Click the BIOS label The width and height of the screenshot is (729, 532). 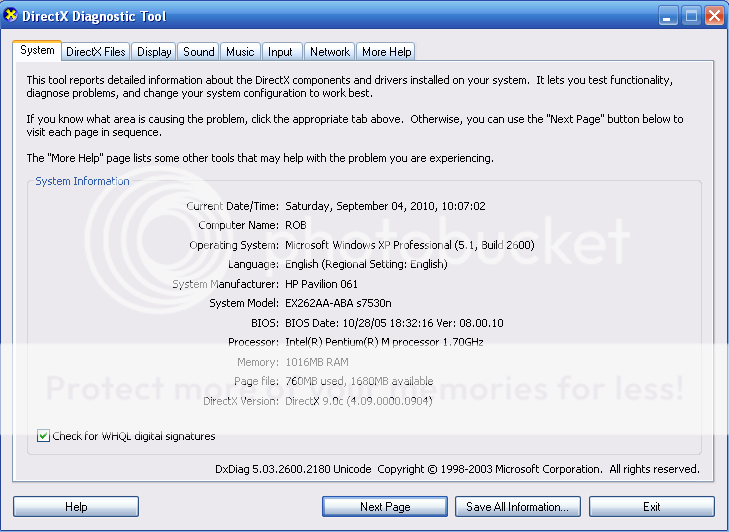[x=265, y=323]
